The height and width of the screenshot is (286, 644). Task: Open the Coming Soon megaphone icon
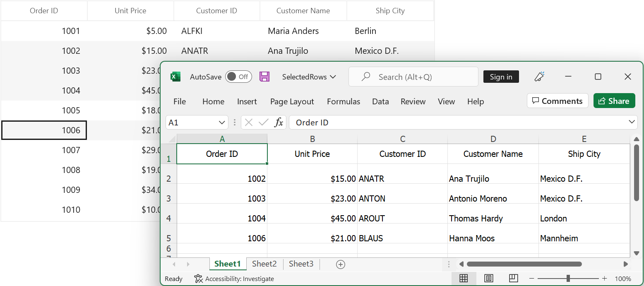[539, 77]
